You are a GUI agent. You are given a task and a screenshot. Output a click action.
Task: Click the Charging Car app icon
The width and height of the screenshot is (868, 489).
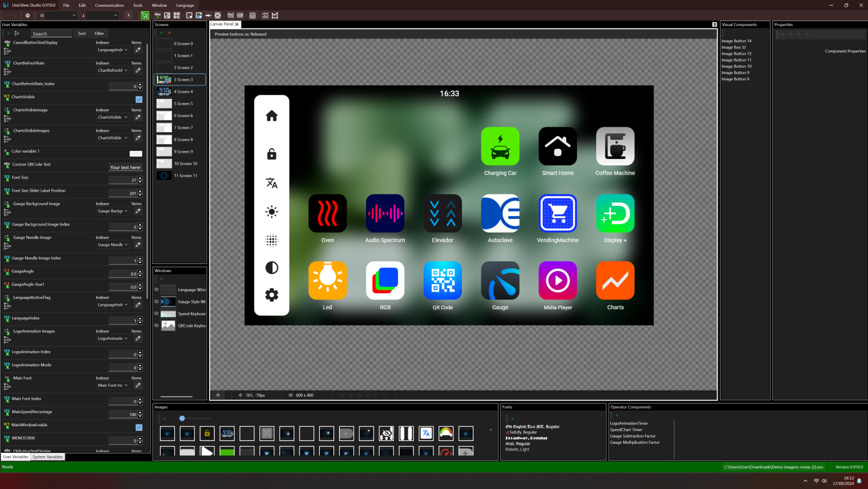(x=500, y=146)
